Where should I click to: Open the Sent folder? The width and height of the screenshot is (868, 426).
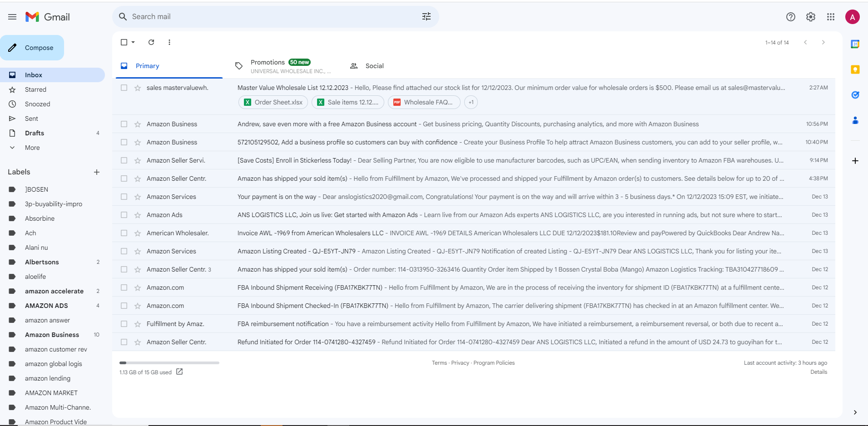[53, 119]
